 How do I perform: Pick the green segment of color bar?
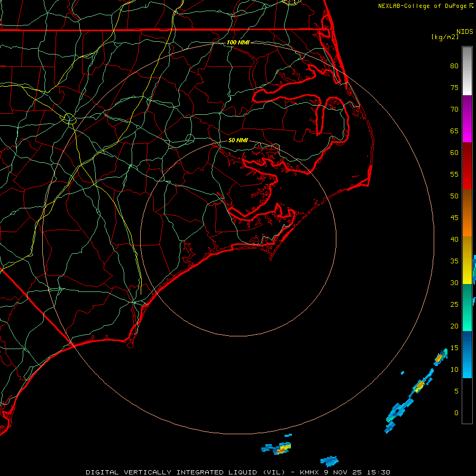tap(467, 307)
